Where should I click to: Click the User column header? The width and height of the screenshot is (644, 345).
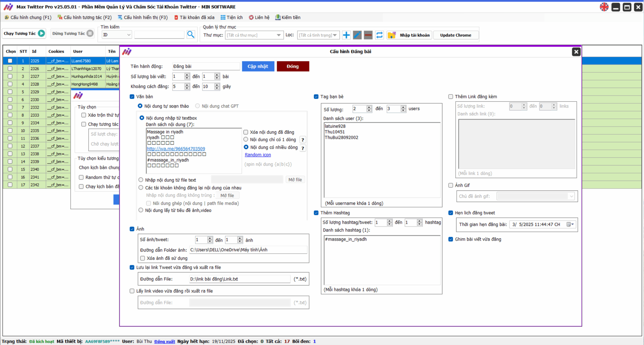click(78, 51)
